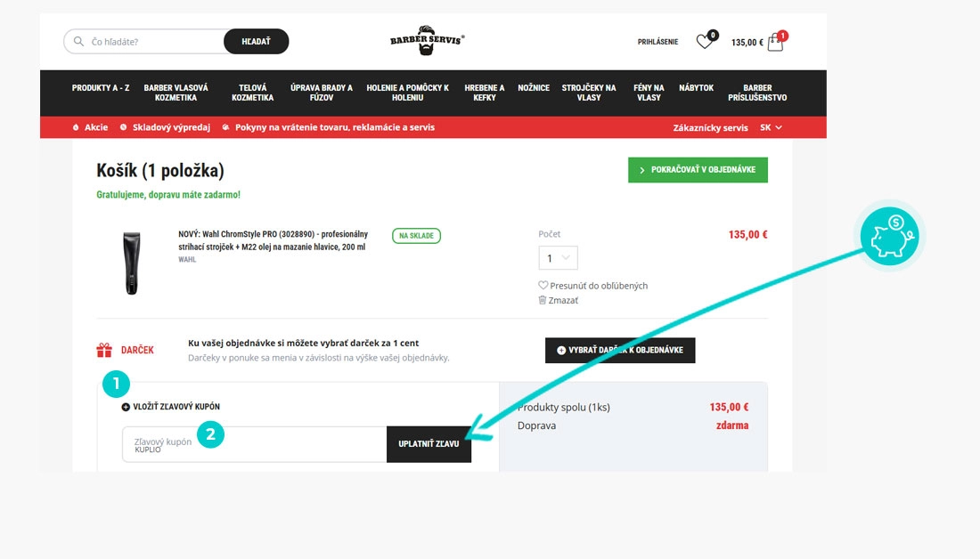Click Vybrať darček k objednávke button
980x559 pixels.
pyautogui.click(x=620, y=350)
